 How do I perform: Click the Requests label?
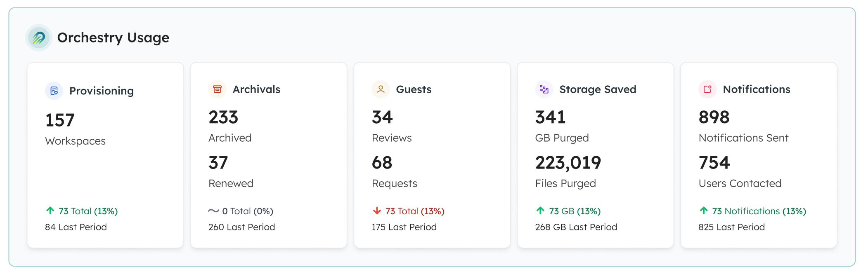pos(395,183)
